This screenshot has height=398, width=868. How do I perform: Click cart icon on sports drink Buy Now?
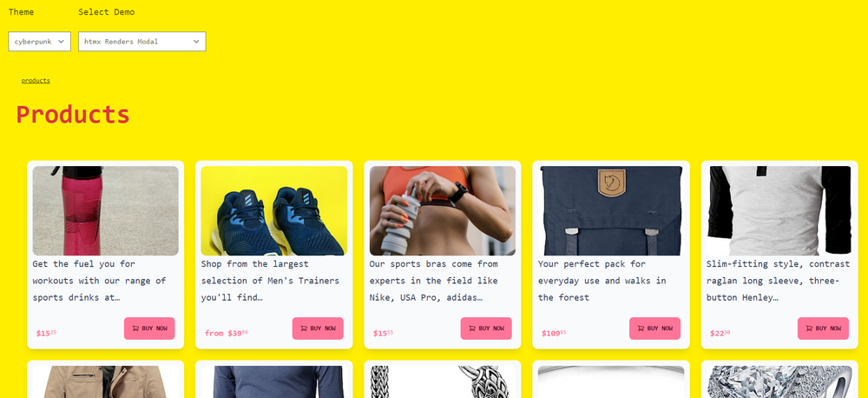tap(135, 328)
